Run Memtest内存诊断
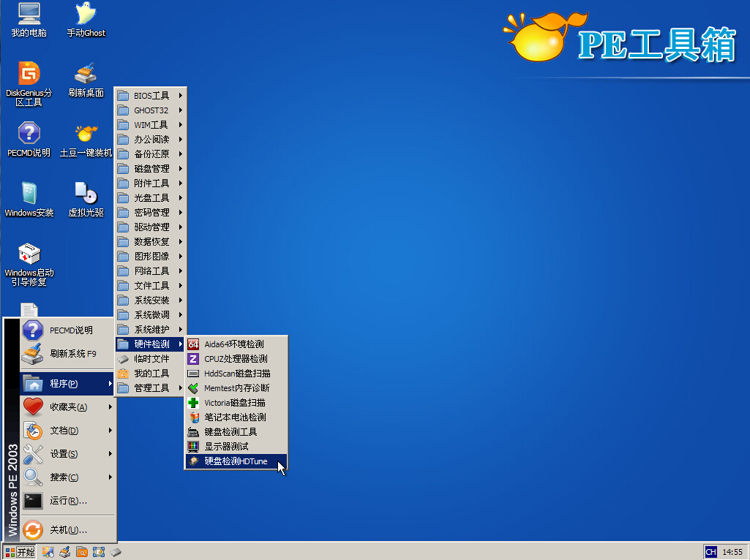 coord(237,388)
